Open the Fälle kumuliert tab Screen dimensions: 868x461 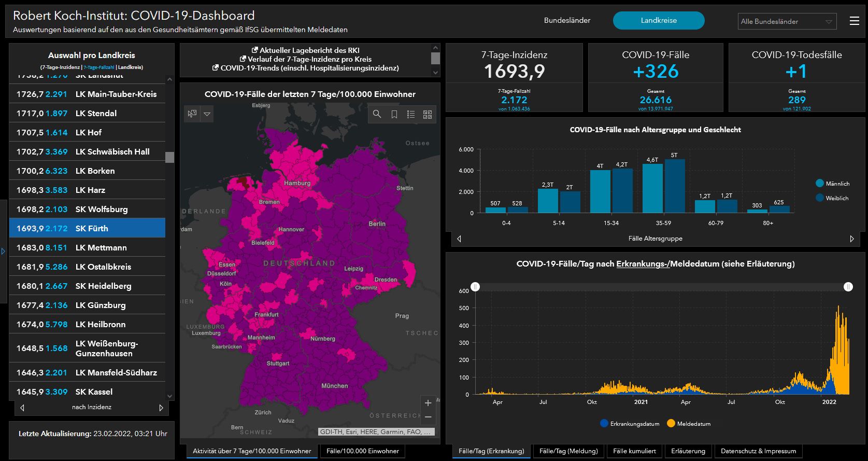click(634, 451)
